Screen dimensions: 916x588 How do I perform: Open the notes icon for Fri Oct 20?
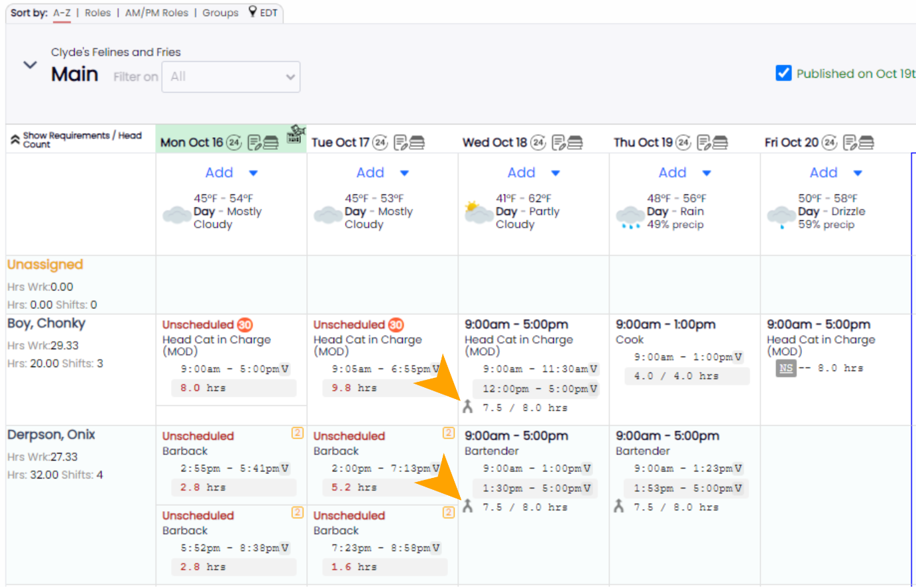coord(850,143)
